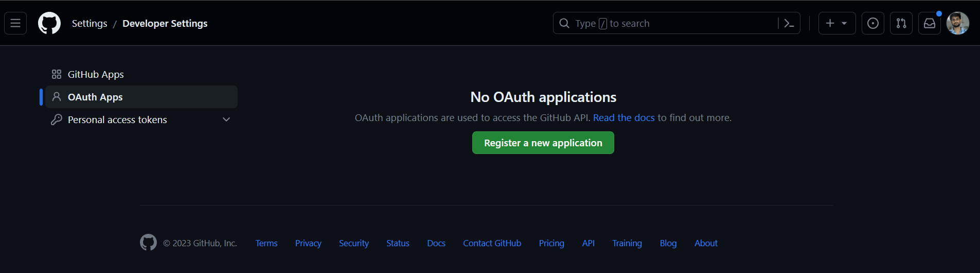Open the notifications inbox icon
The width and height of the screenshot is (980, 273).
point(930,23)
